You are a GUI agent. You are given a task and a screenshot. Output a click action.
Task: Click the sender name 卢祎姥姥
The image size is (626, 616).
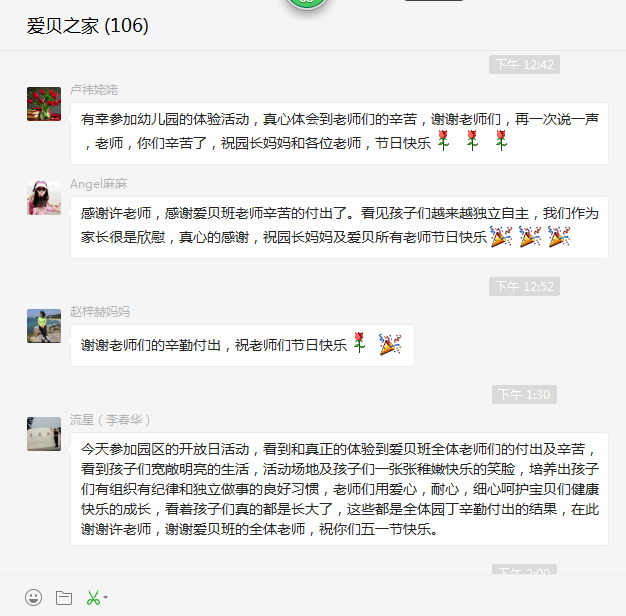(x=94, y=90)
